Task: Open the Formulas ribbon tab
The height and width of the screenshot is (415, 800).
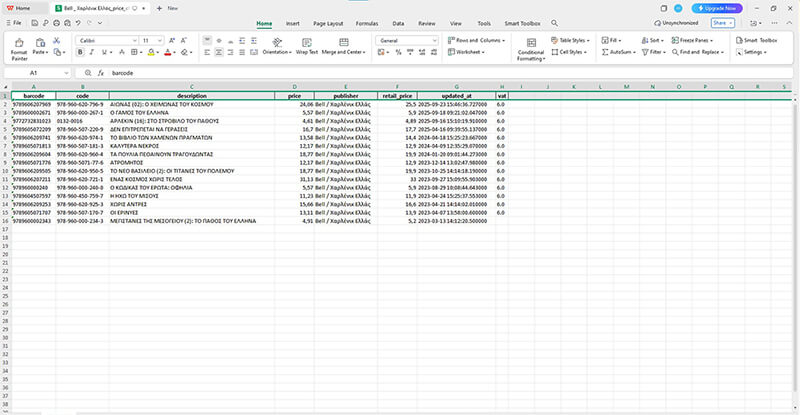Action: click(x=367, y=22)
